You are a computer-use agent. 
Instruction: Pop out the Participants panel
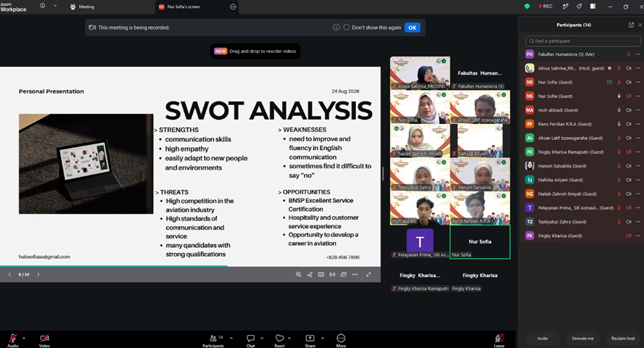[631, 25]
